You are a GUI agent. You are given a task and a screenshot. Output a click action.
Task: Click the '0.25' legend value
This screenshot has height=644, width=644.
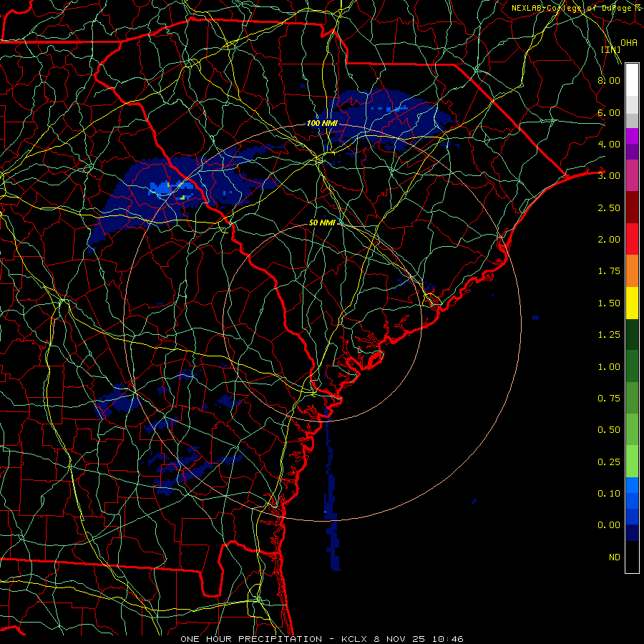[x=609, y=462]
